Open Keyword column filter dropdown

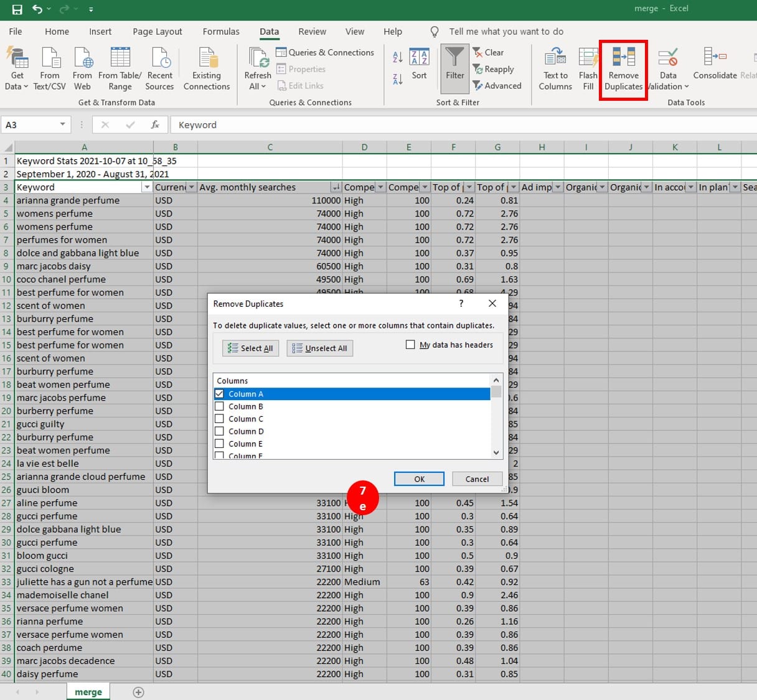(x=147, y=187)
